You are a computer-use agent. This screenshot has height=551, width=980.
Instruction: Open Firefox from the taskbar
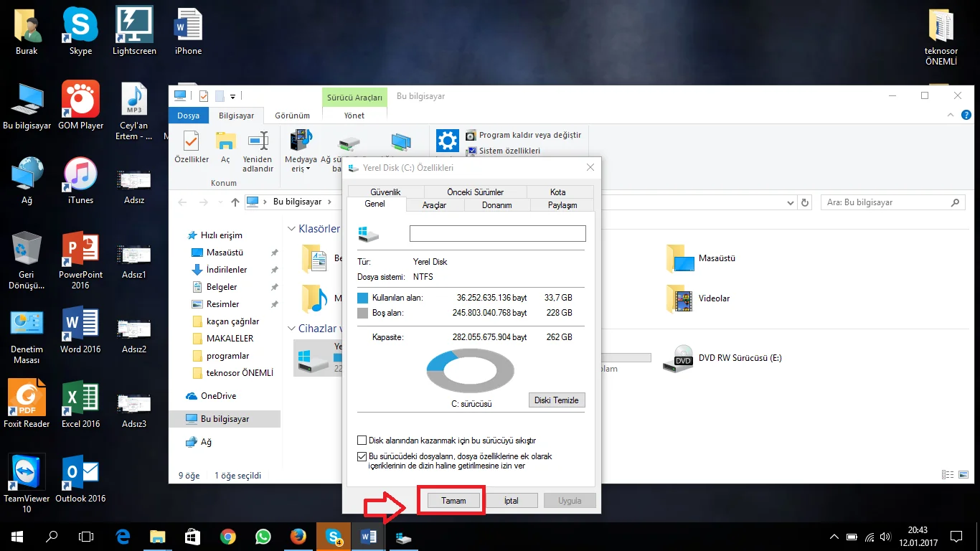pyautogui.click(x=298, y=536)
